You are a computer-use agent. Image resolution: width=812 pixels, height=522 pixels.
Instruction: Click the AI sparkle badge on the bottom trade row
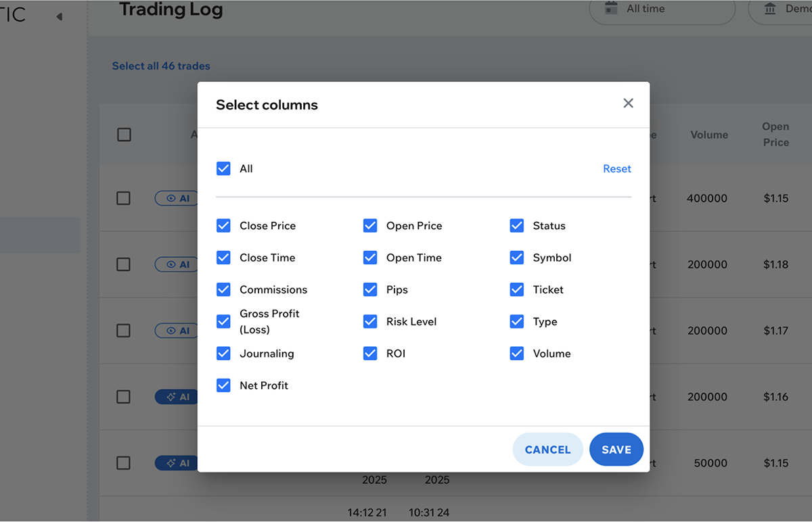176,463
